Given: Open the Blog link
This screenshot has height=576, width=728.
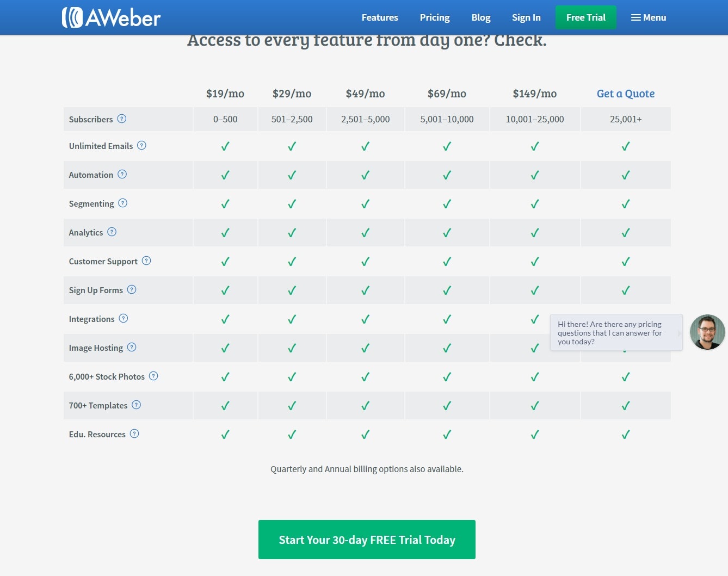Looking at the screenshot, I should [x=481, y=17].
